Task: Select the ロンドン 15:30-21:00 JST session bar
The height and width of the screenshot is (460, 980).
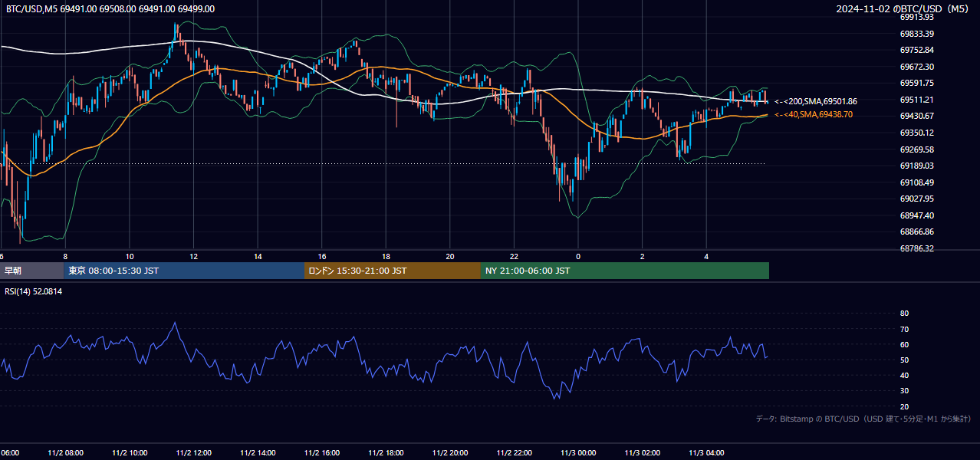Action: [x=393, y=271]
